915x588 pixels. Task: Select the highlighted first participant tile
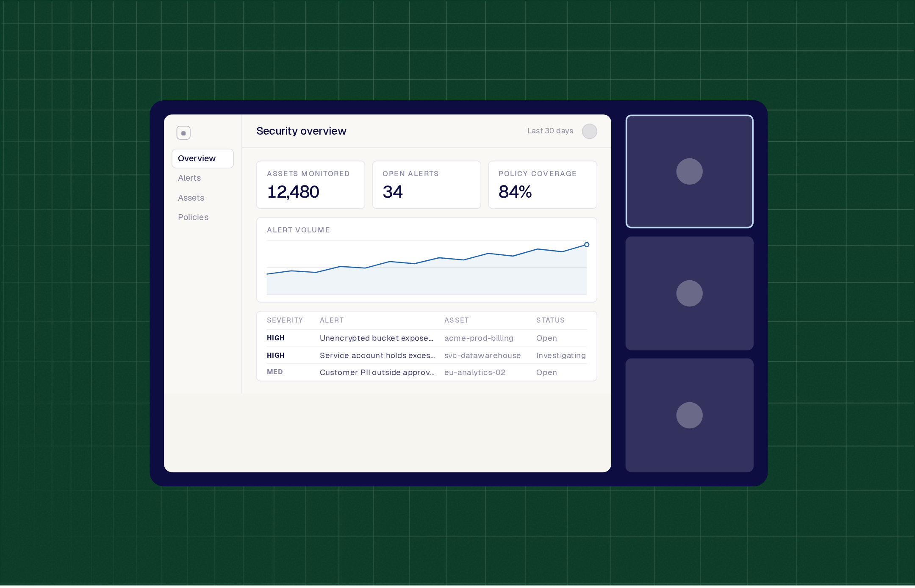(x=689, y=171)
